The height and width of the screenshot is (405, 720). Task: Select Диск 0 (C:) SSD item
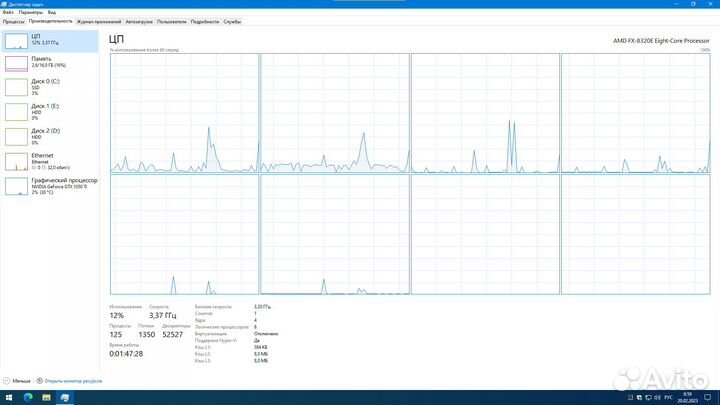(50, 87)
